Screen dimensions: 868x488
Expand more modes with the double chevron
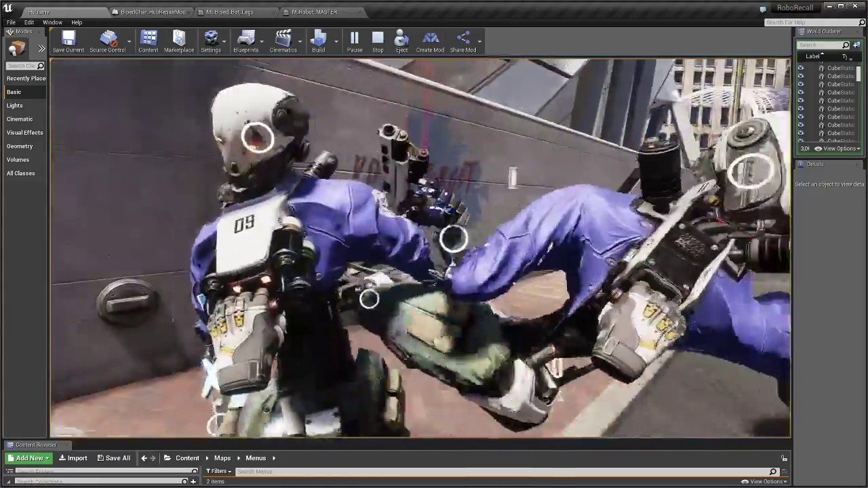click(x=41, y=48)
